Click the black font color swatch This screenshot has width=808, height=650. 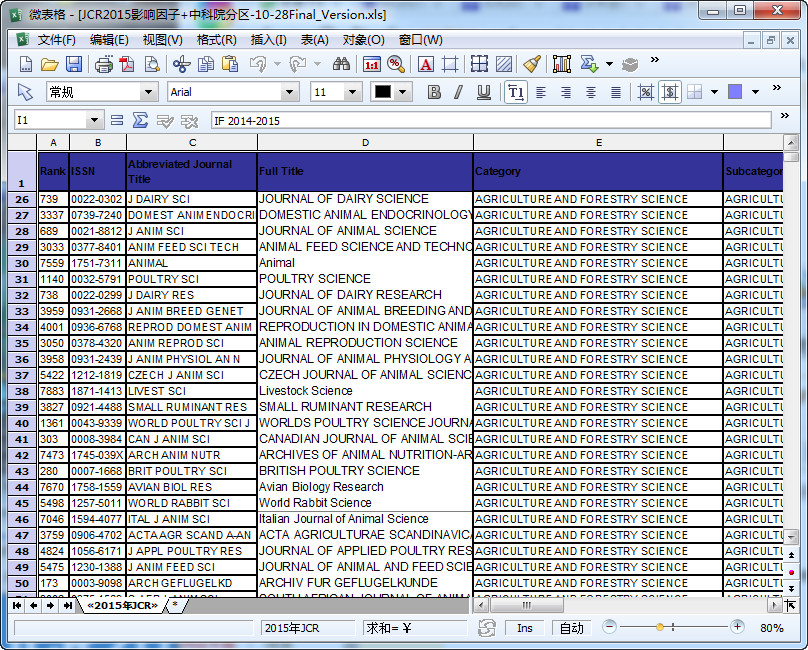383,92
